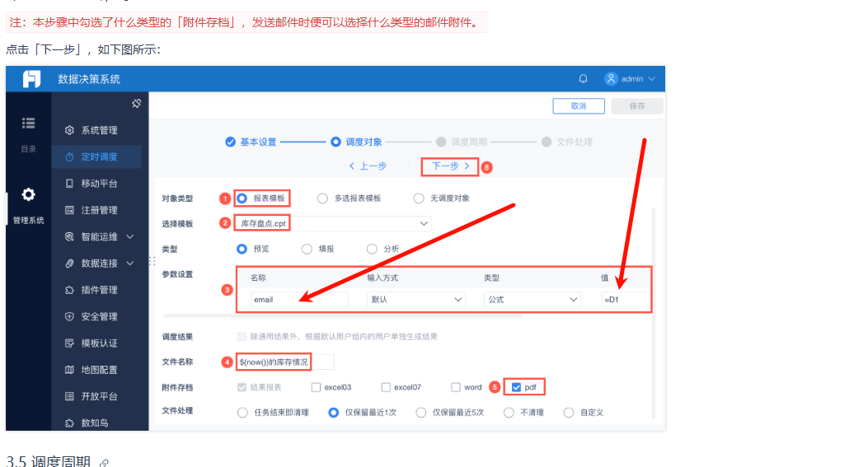
Task: Select 不清理 radio button
Action: 509,413
